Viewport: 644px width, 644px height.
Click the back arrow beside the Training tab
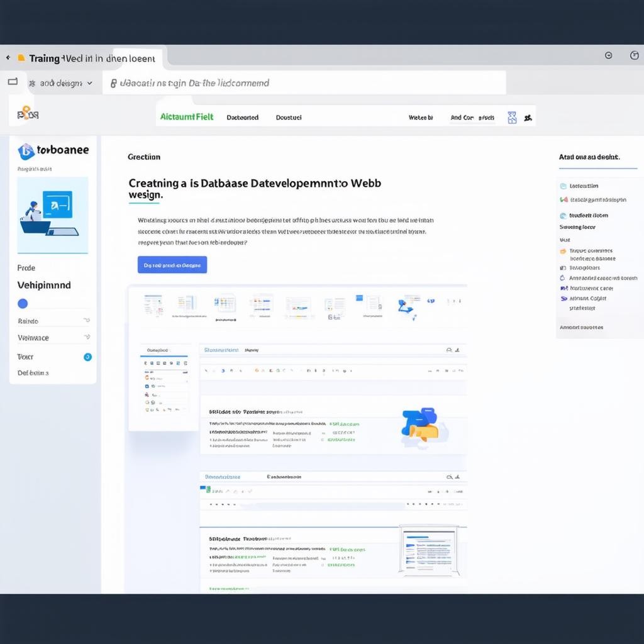click(8, 58)
